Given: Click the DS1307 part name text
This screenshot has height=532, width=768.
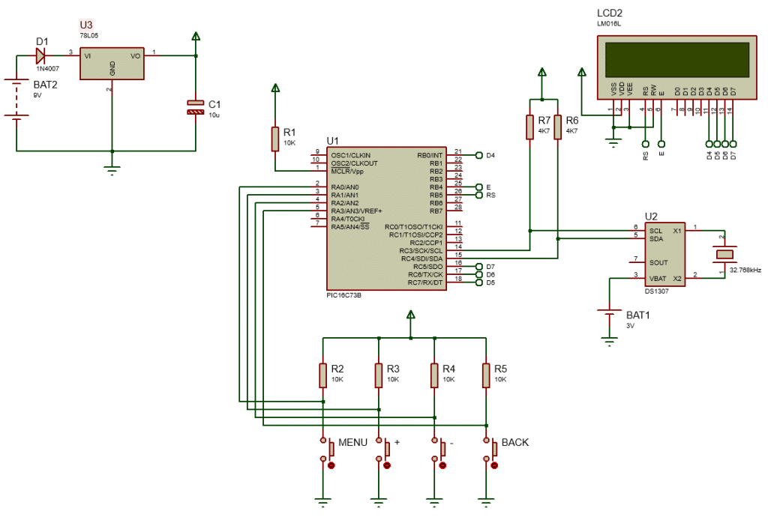Looking at the screenshot, I should 656,291.
